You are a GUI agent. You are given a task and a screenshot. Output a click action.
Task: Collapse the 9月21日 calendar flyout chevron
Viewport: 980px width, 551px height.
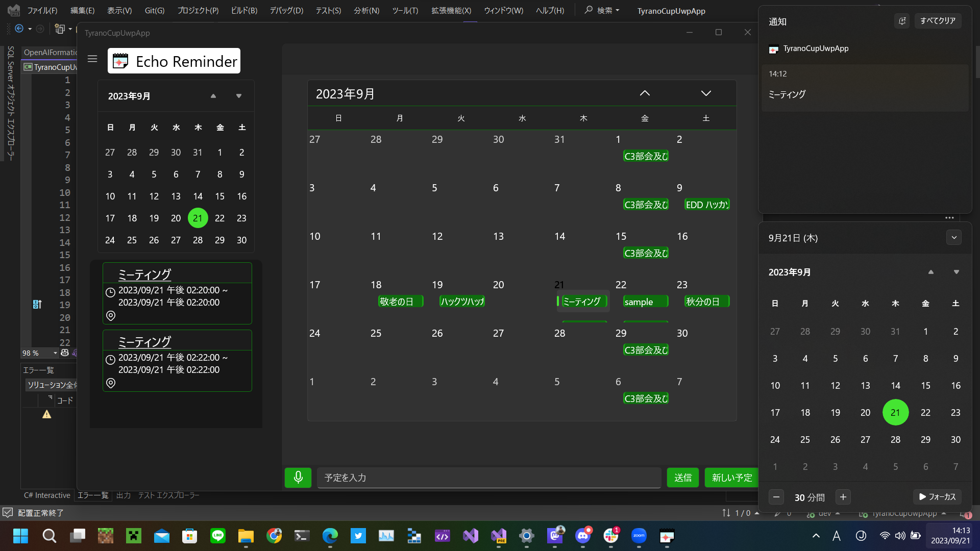953,238
